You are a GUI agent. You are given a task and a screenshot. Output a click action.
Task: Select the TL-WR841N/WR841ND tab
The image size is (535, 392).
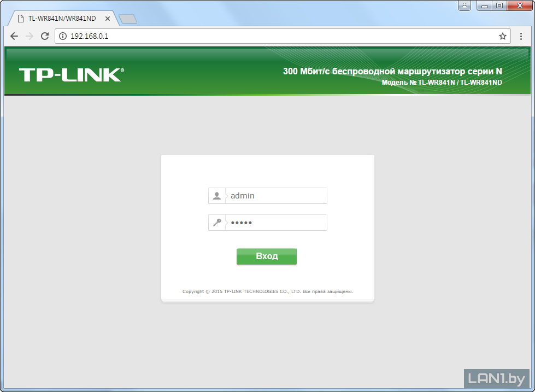(x=62, y=19)
